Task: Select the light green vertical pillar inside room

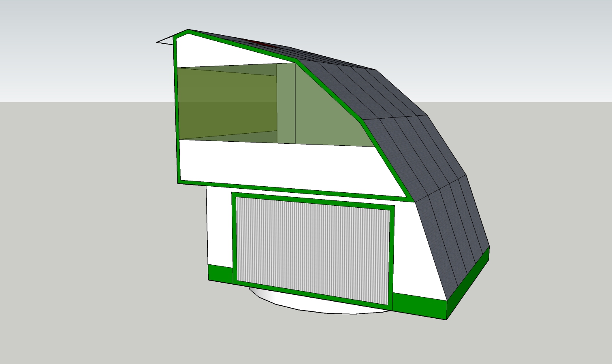Action: [x=286, y=103]
